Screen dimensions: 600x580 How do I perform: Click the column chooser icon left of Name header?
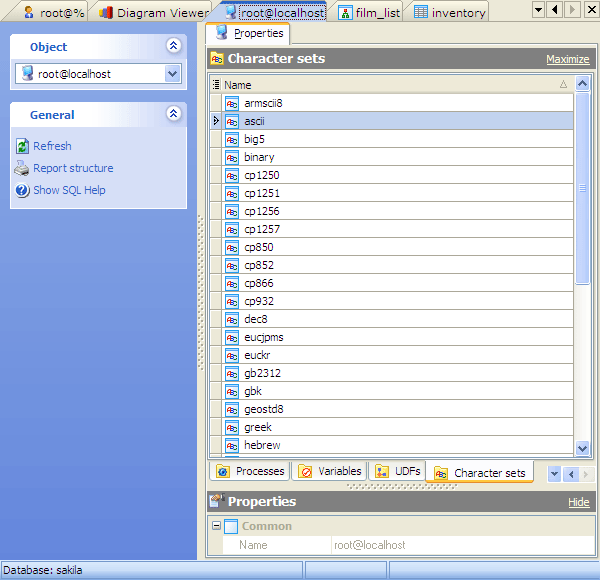pos(216,85)
